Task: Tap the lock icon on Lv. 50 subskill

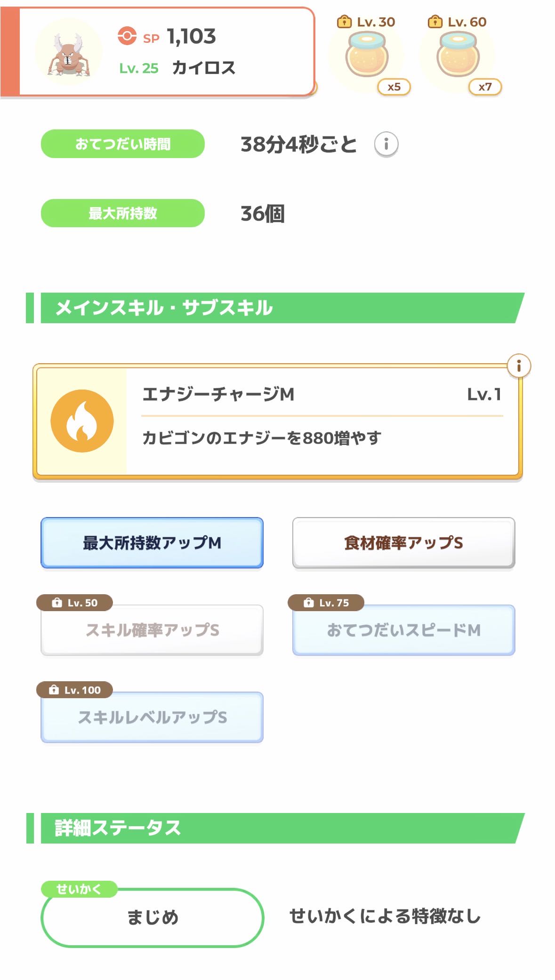Action: tap(57, 603)
